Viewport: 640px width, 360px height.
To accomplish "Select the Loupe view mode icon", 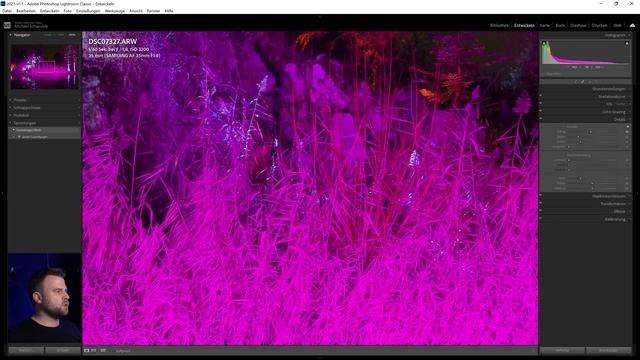I will 87,350.
